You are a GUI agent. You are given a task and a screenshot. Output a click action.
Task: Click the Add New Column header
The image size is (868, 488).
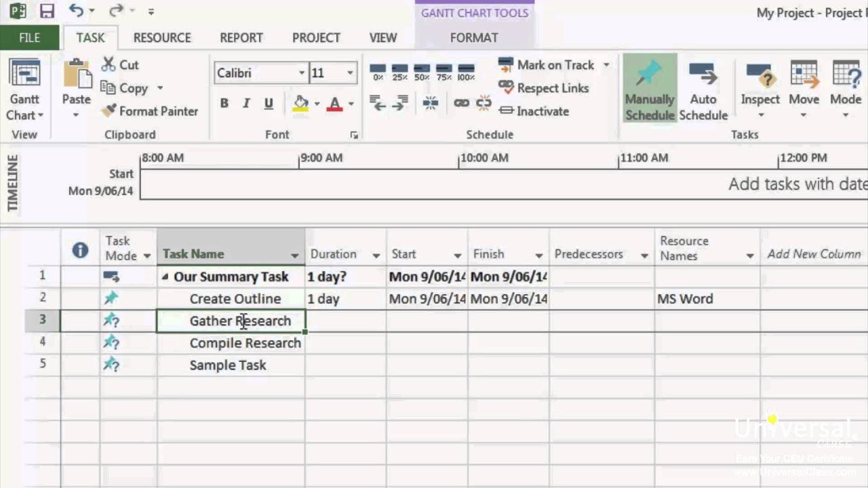click(814, 254)
